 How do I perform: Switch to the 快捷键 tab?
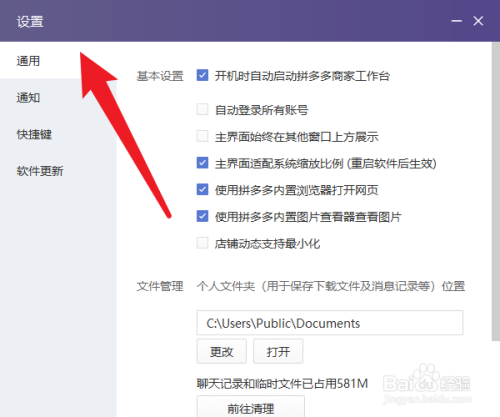58,134
